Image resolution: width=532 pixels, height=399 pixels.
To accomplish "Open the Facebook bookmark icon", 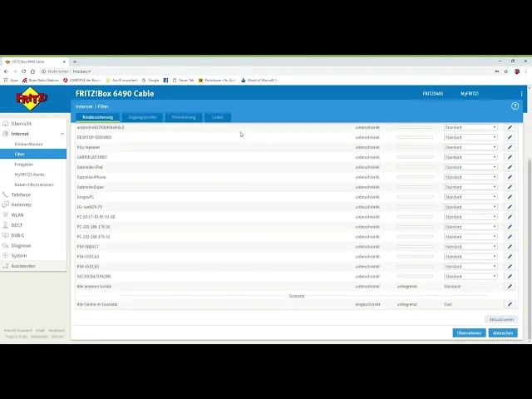I will point(165,81).
